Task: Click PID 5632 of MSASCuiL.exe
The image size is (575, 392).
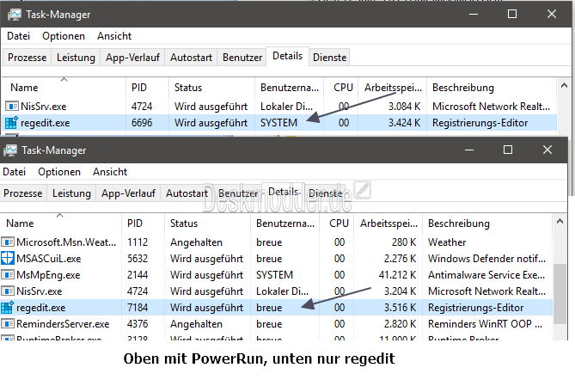Action: click(x=138, y=259)
